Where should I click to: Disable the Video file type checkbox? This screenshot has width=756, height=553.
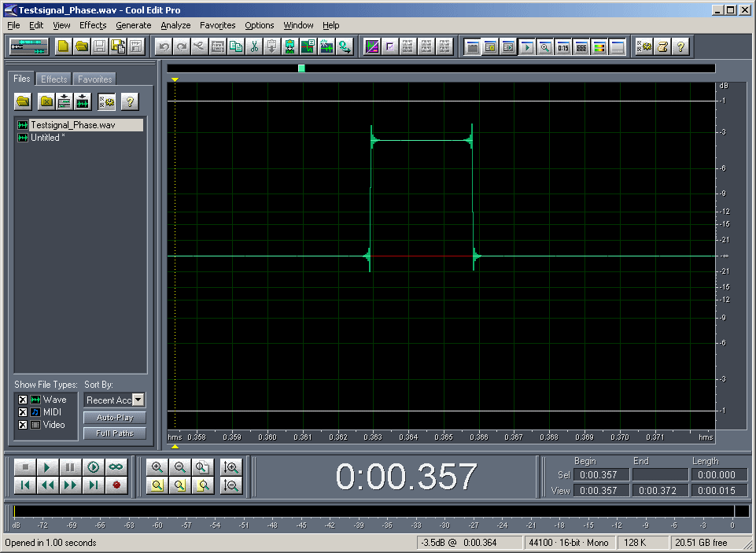tap(23, 425)
